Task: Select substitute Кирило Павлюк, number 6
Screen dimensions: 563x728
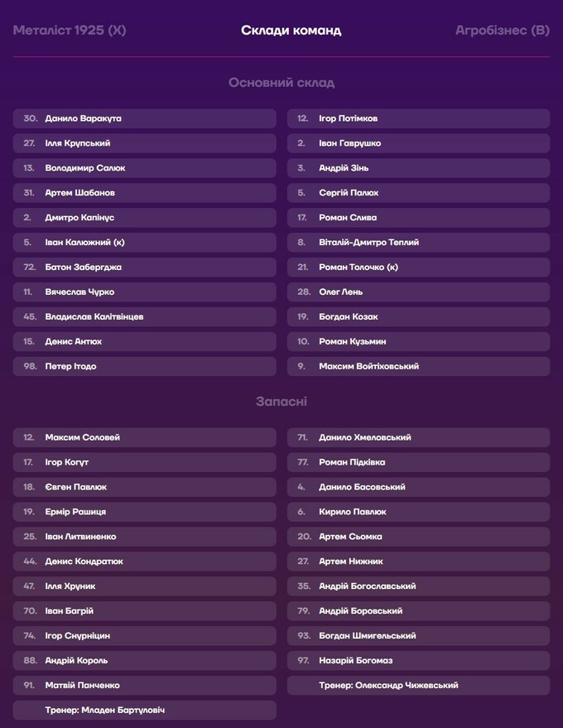Action: (418, 512)
